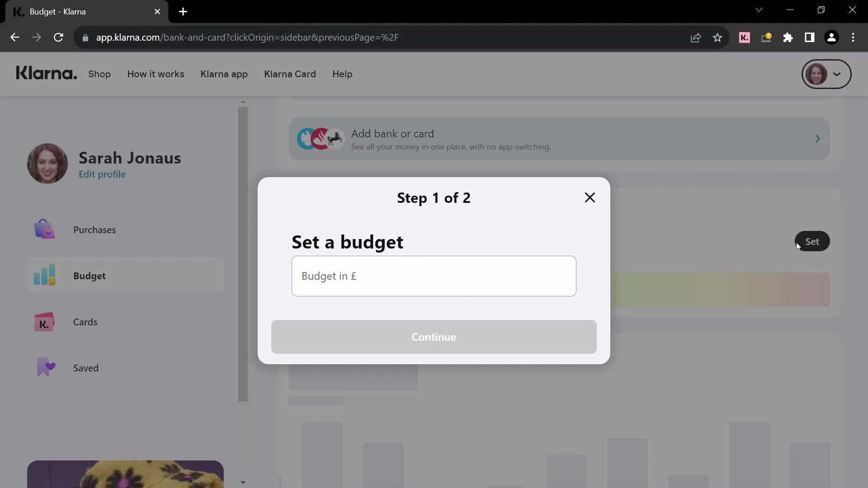Click the Budget in £ input field
Screen dimensions: 868x488
coord(434,276)
